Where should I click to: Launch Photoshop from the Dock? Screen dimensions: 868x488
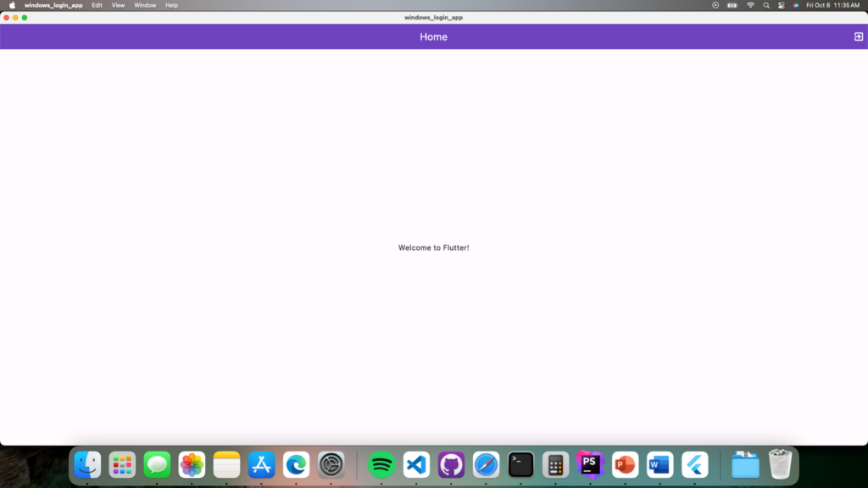(x=589, y=464)
